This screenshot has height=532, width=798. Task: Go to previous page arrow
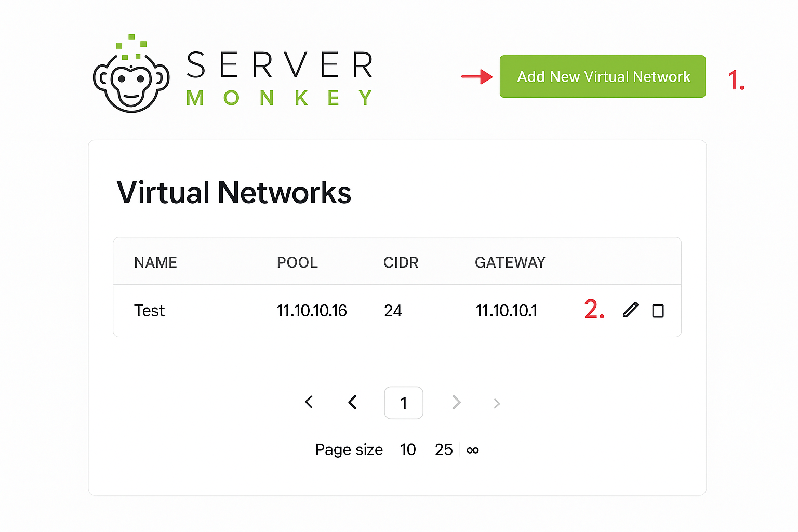(353, 402)
